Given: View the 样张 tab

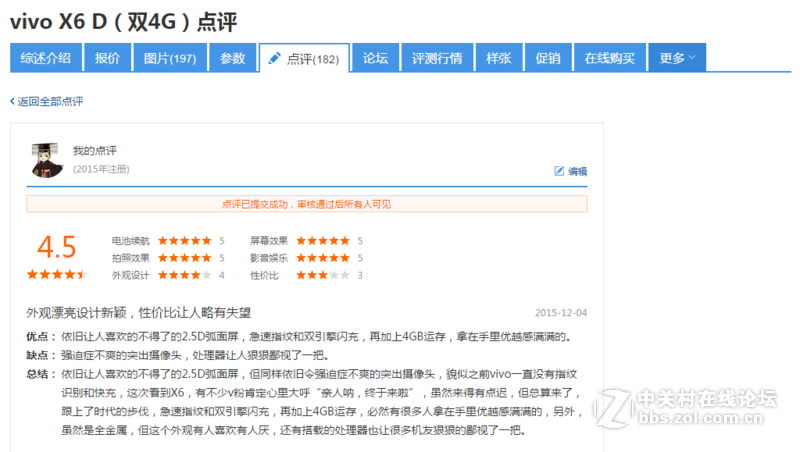Looking at the screenshot, I should point(499,58).
